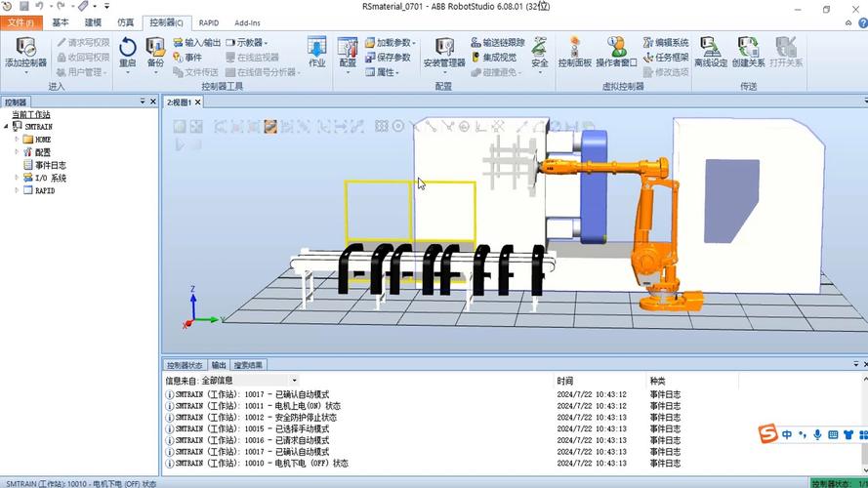Open the File (文件) menu
This screenshot has height=488, width=868.
pos(21,22)
